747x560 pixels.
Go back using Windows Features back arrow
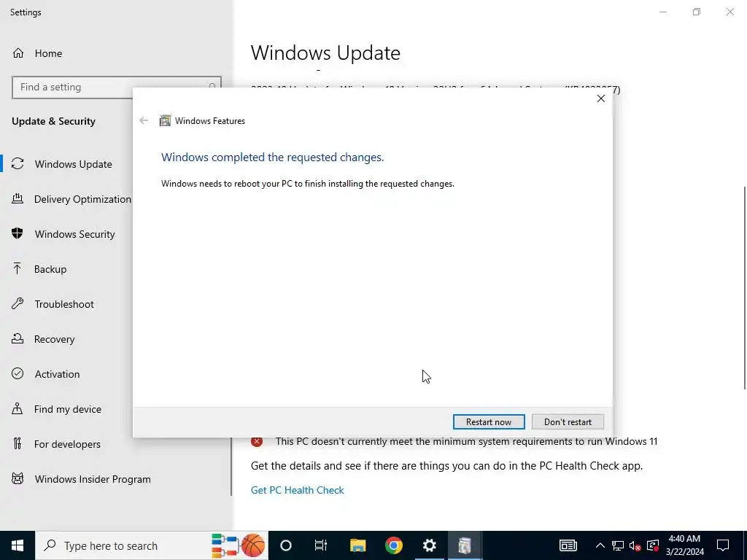144,120
